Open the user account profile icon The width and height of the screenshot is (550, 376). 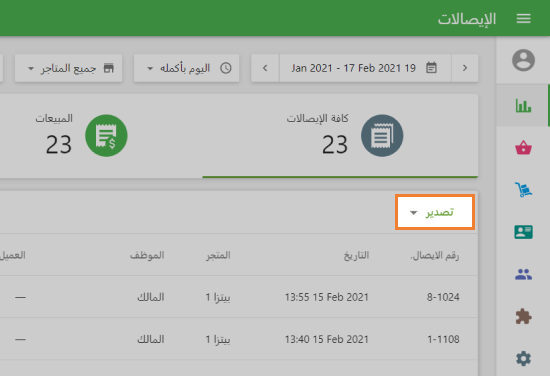[x=523, y=60]
